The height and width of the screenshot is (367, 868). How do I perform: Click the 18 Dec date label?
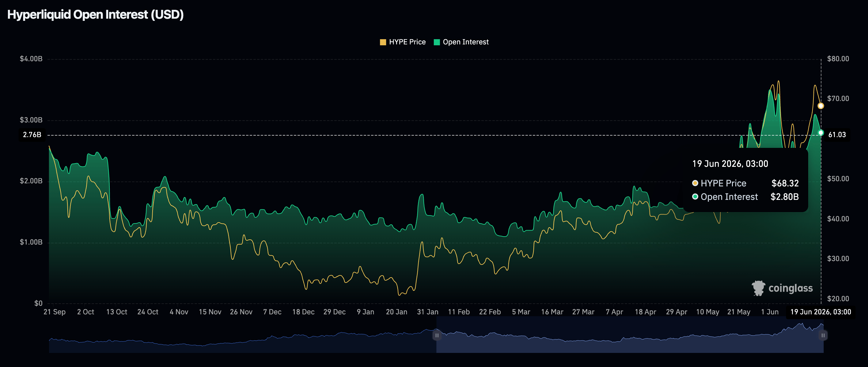(303, 312)
